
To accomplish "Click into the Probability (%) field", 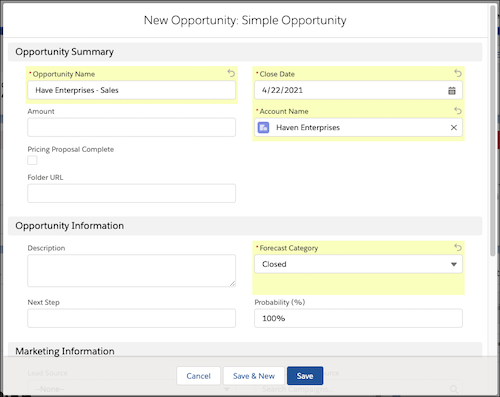I will (x=358, y=318).
